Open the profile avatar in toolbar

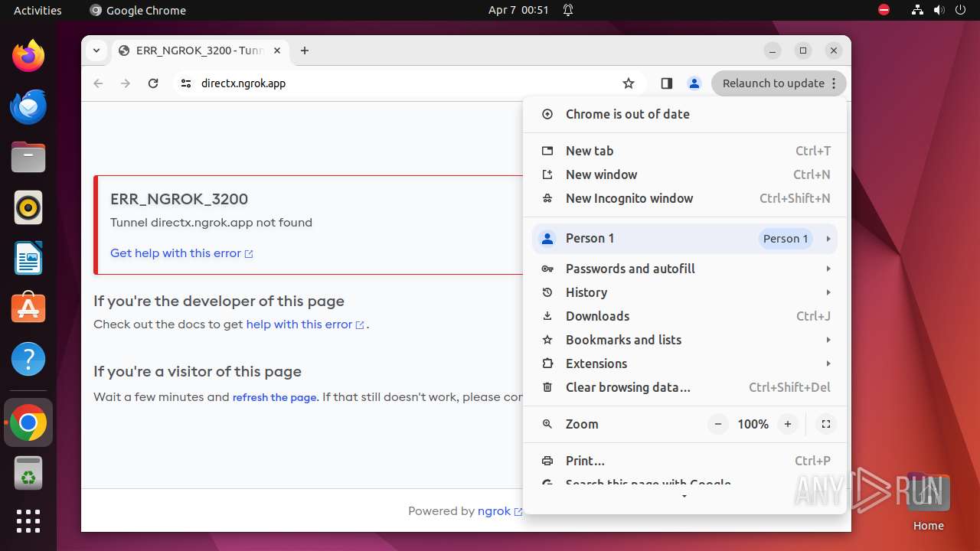pos(694,83)
